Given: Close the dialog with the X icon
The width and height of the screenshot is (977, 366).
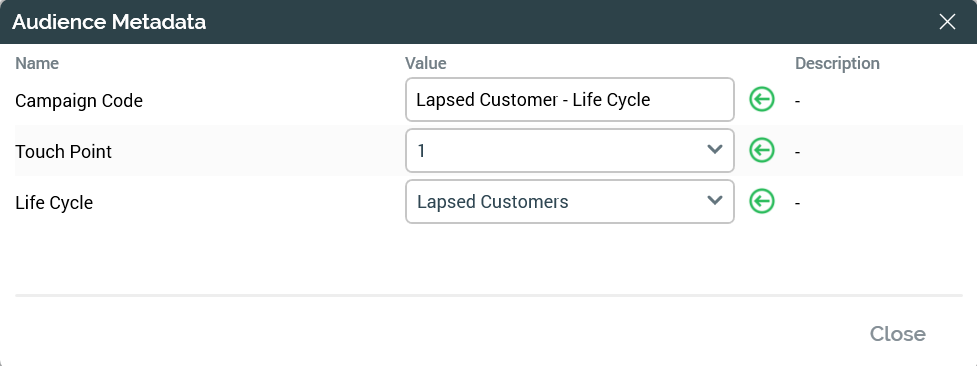Looking at the screenshot, I should point(947,22).
